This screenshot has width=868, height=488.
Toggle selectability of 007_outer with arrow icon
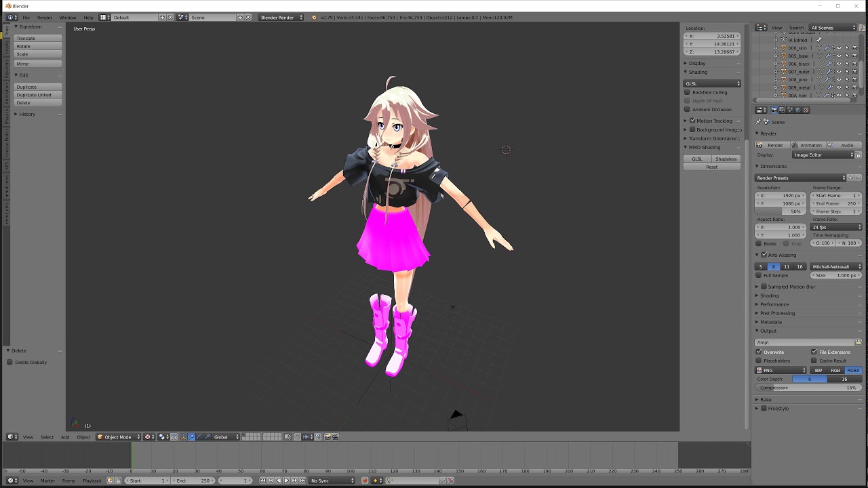pos(847,72)
